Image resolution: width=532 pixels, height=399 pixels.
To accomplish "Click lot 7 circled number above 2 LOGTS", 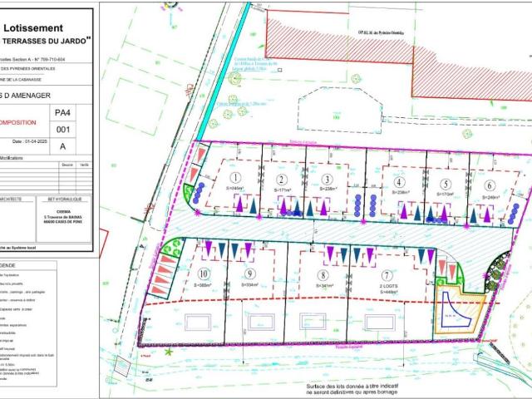I will coord(387,275).
